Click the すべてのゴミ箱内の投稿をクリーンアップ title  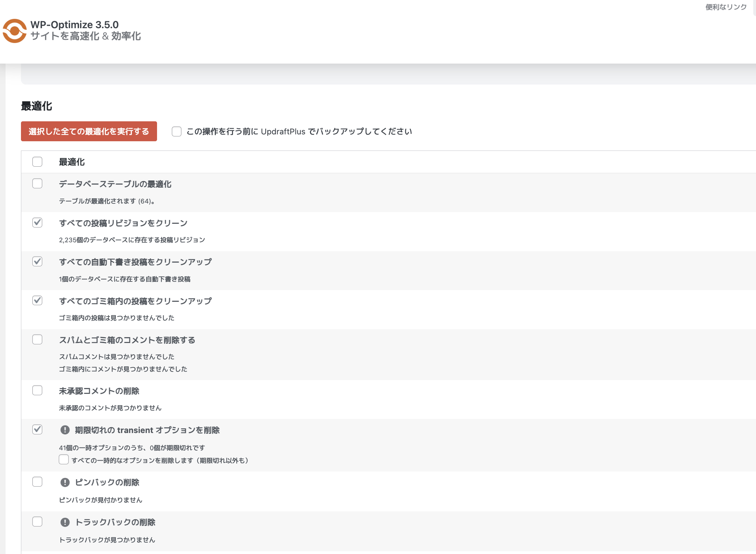click(135, 301)
